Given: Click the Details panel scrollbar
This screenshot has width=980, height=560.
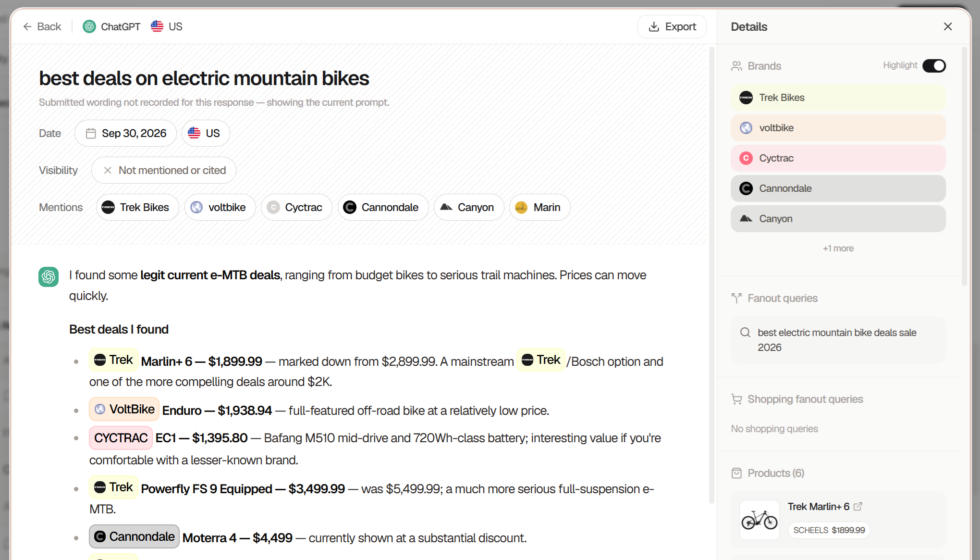Looking at the screenshot, I should tap(964, 166).
